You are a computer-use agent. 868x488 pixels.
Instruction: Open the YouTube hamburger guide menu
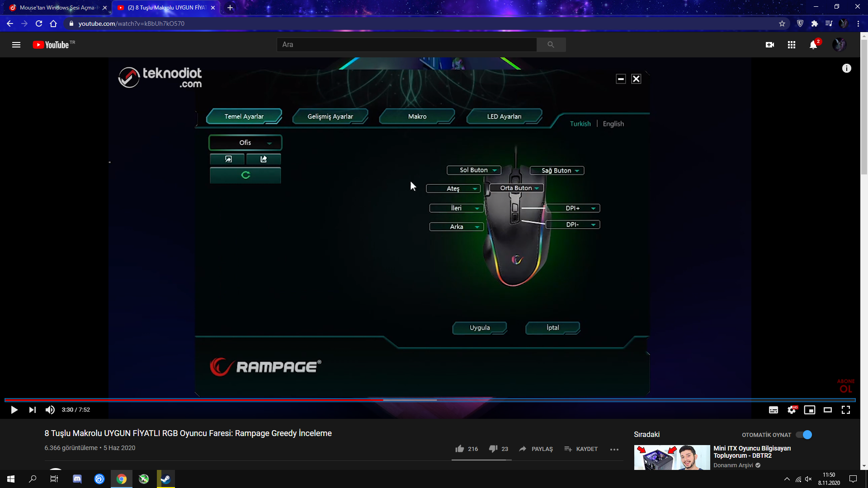[x=16, y=45]
